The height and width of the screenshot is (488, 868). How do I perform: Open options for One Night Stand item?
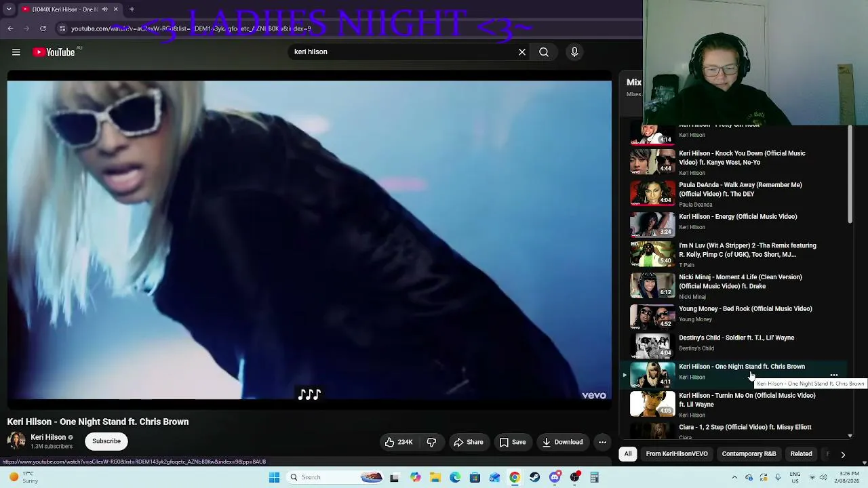coord(834,375)
